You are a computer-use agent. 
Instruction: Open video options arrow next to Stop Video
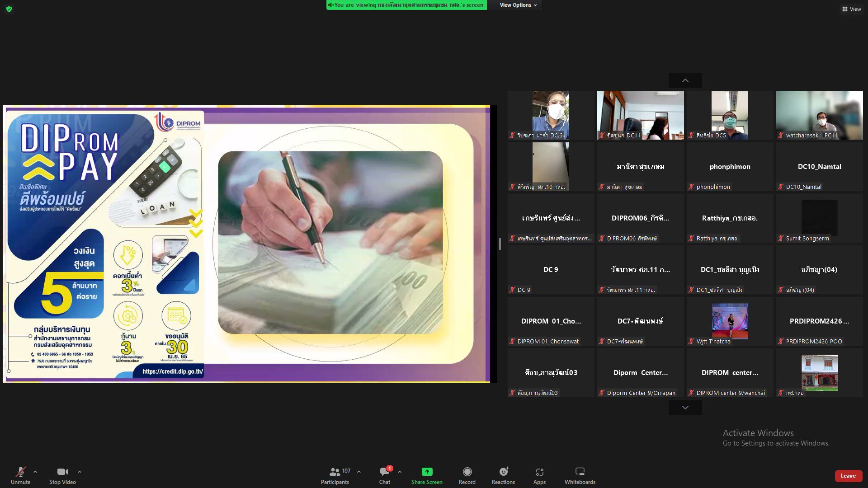(x=80, y=472)
